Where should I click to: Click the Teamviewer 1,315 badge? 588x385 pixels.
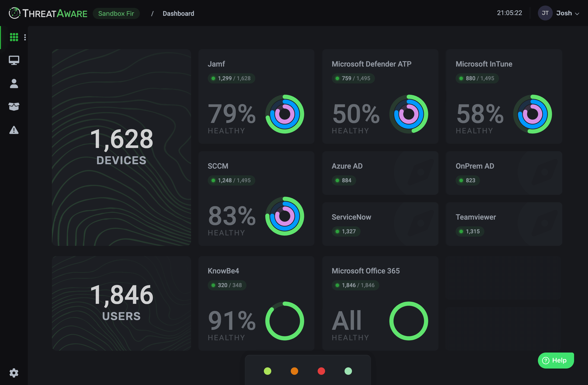[x=470, y=231]
